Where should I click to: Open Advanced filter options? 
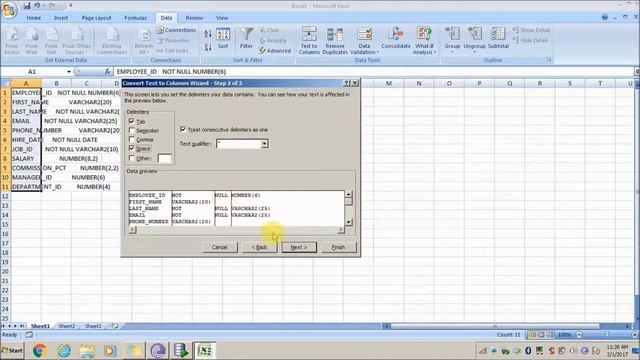[x=275, y=51]
